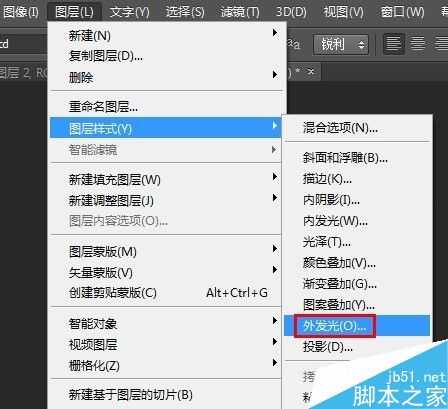448x409 pixels.
Task: Choose 斜面和浮雕(B)... style
Action: tap(357, 158)
